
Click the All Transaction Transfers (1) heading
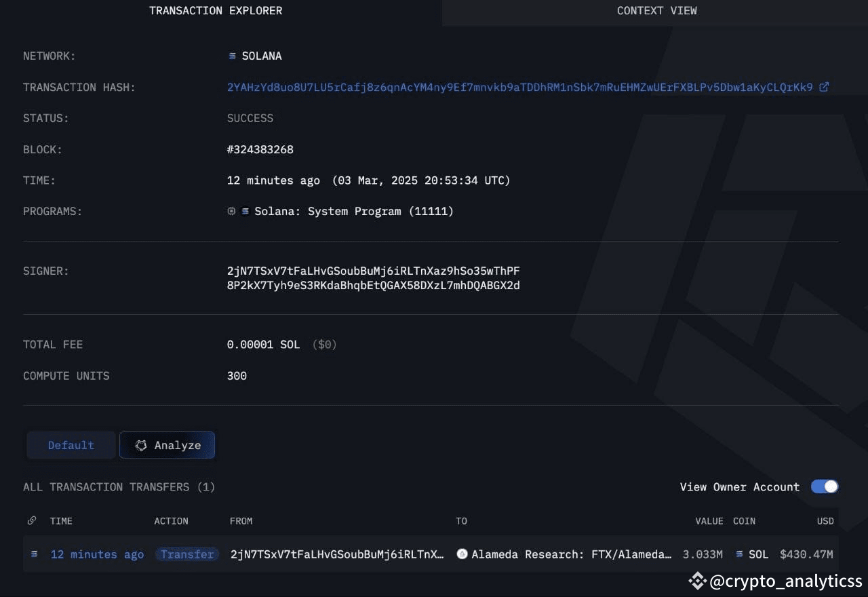click(x=119, y=487)
